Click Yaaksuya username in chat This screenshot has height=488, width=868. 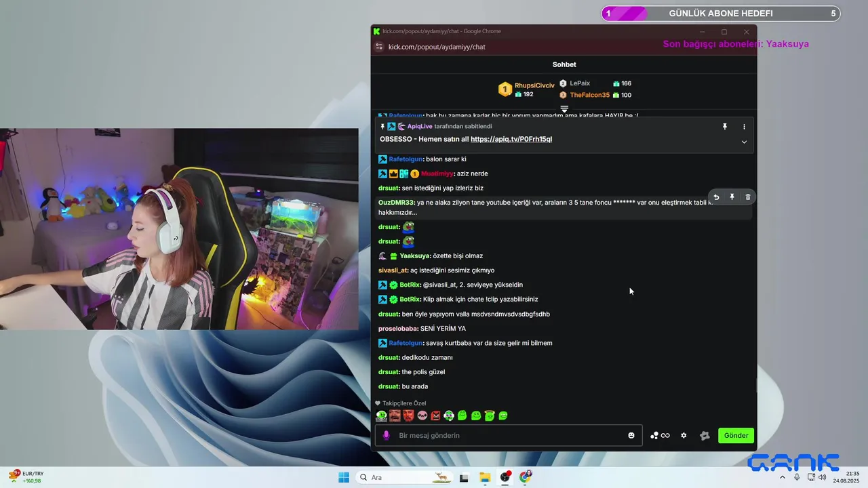(x=414, y=256)
